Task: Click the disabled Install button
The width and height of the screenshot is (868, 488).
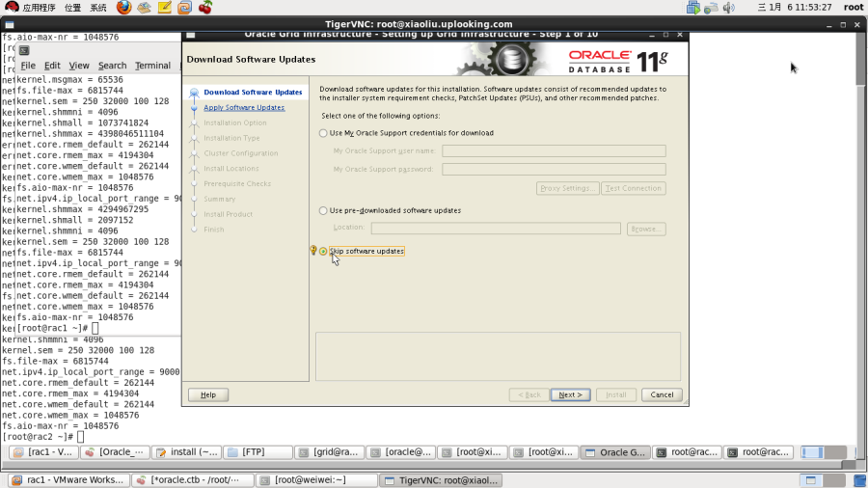Action: (615, 395)
